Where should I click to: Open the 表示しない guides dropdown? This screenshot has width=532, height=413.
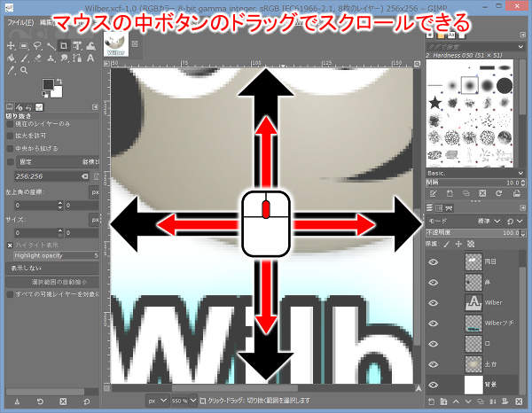point(52,269)
